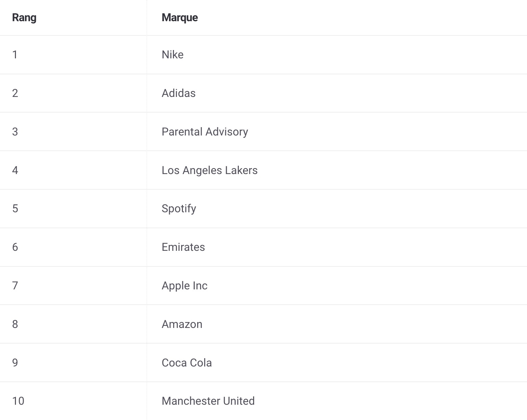Click rank number 2 cell
Image resolution: width=527 pixels, height=420 pixels.
coord(15,93)
